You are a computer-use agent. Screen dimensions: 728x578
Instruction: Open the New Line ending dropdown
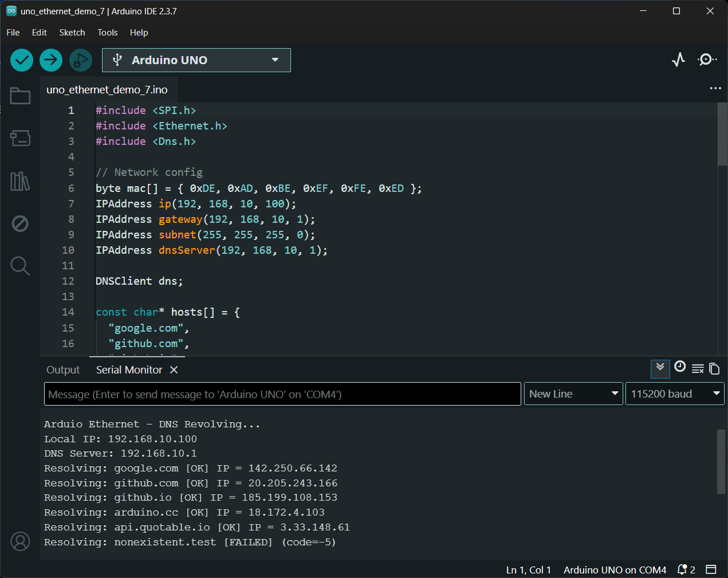click(x=573, y=394)
